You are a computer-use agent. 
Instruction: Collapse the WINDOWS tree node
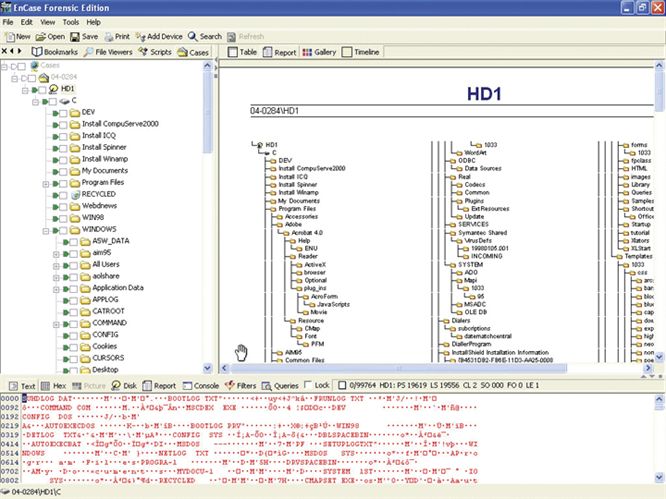[45, 231]
